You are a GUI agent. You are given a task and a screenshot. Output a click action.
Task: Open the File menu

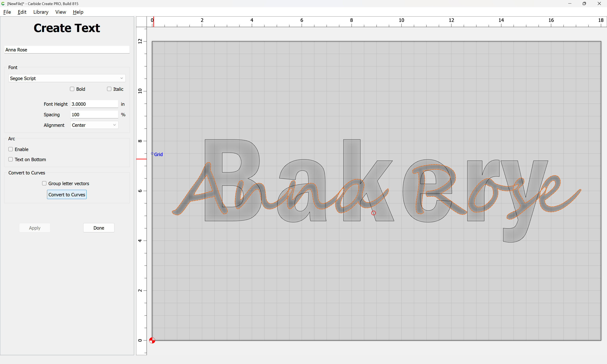coord(7,12)
